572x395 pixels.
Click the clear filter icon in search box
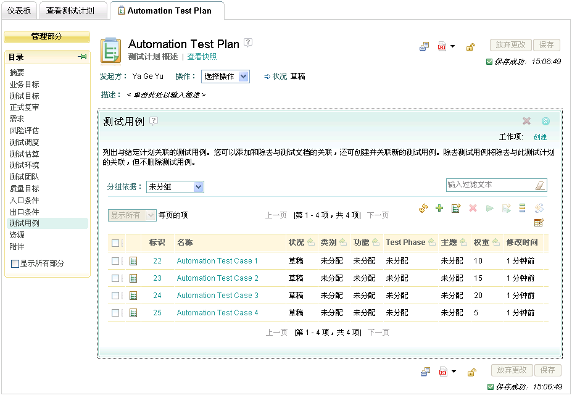[x=540, y=185]
